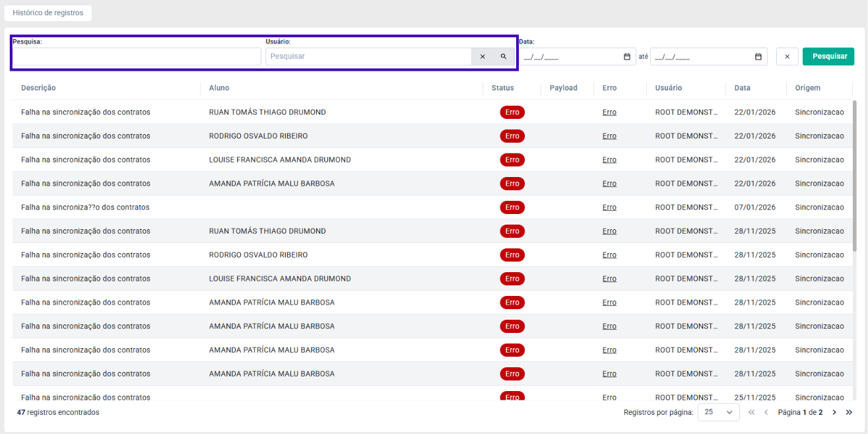Go to the next page of results
The height and width of the screenshot is (434, 868).
[834, 412]
